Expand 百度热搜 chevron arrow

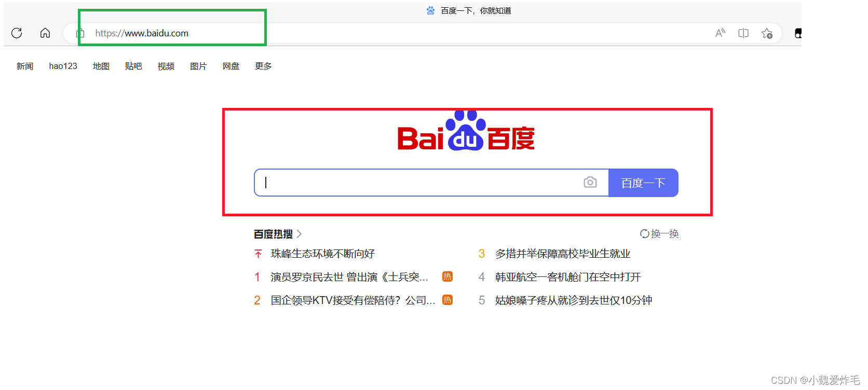299,234
